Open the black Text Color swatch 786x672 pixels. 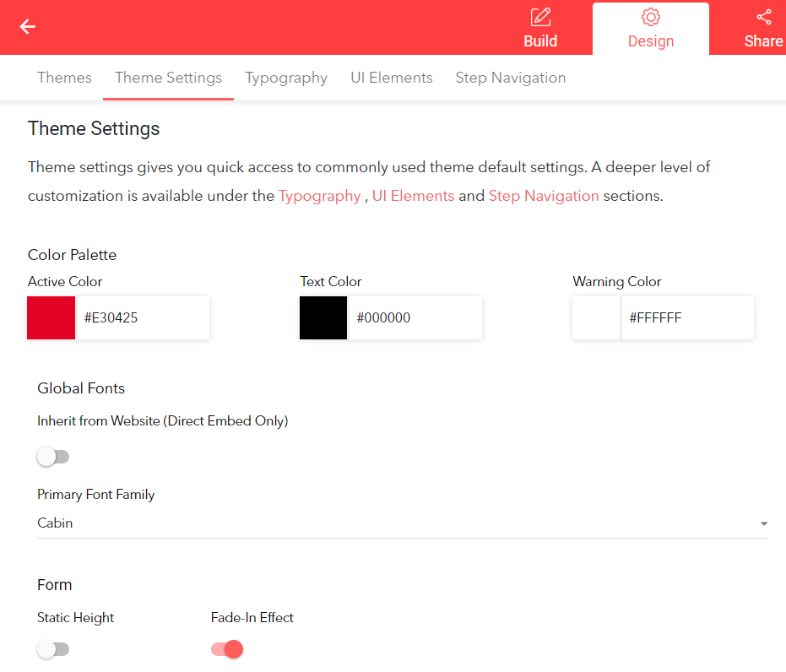[x=323, y=317]
